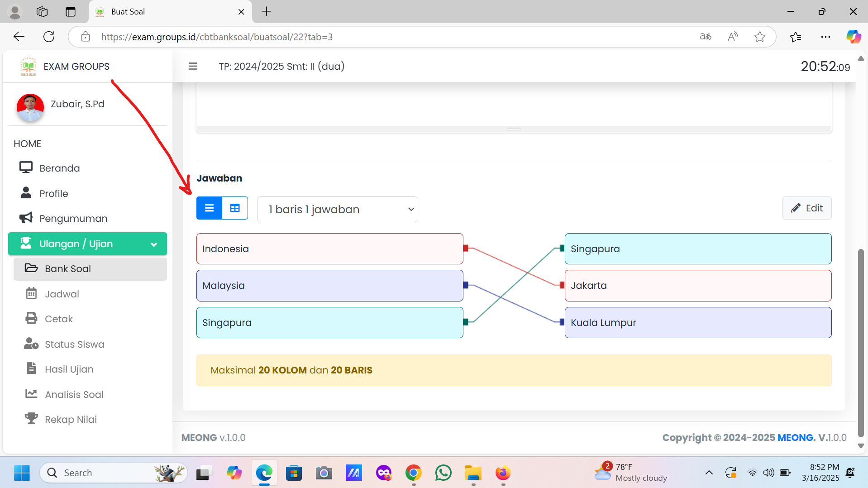Toggle the sidebar hamburger menu
The width and height of the screenshot is (868, 488).
pyautogui.click(x=193, y=67)
